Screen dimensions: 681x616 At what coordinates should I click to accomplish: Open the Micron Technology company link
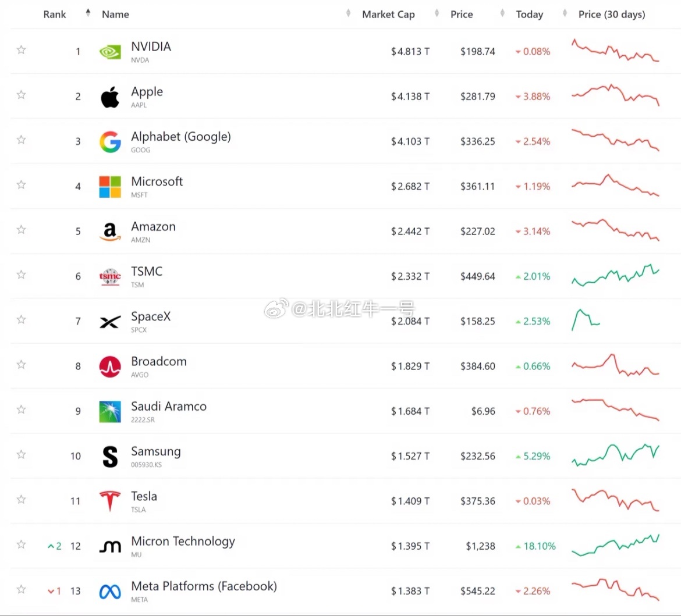183,542
